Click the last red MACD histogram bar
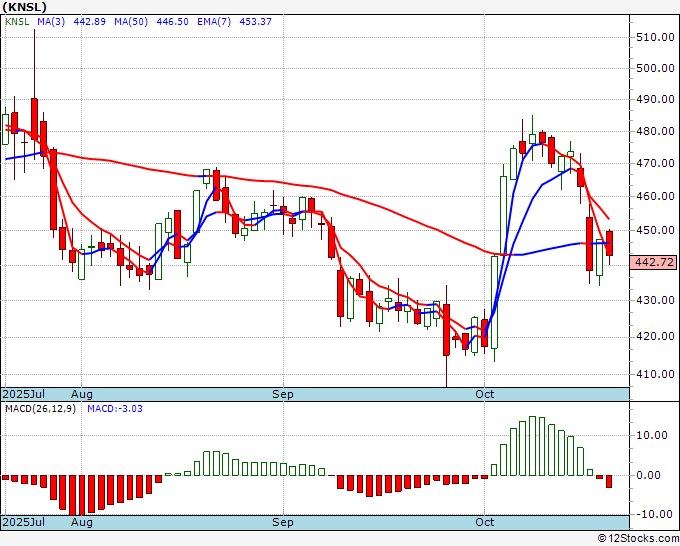Viewport: 680px width, 546px height. click(609, 481)
